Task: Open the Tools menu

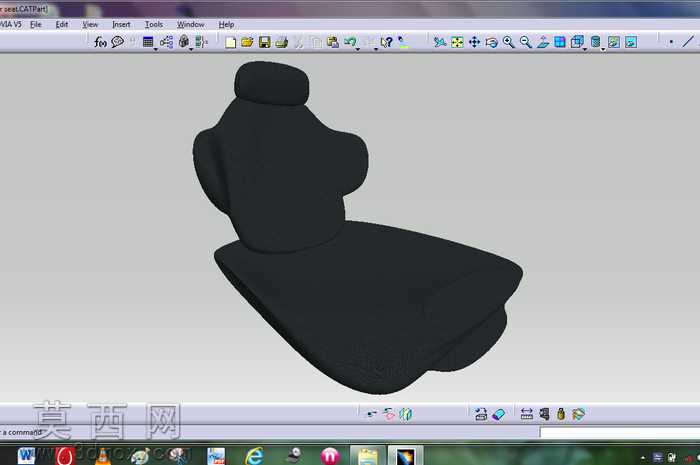Action: click(154, 25)
